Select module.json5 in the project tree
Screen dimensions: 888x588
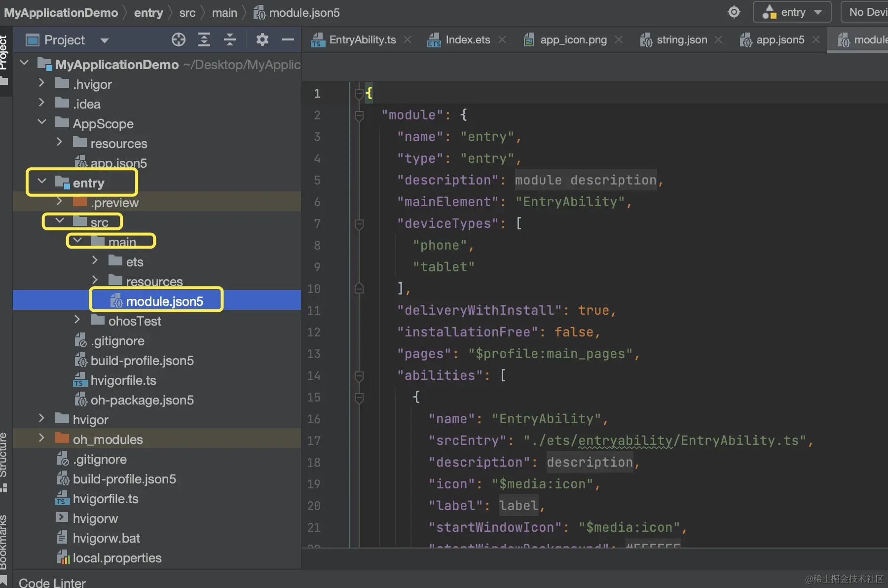point(157,300)
